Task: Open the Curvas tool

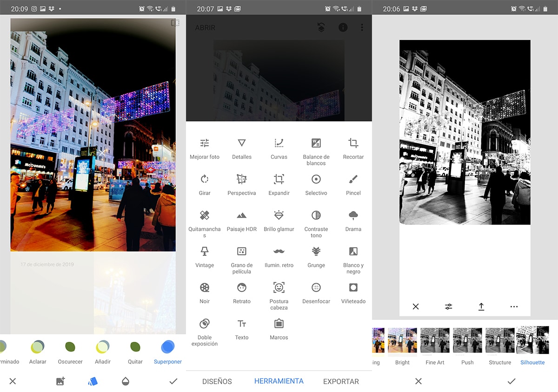Action: pyautogui.click(x=279, y=148)
